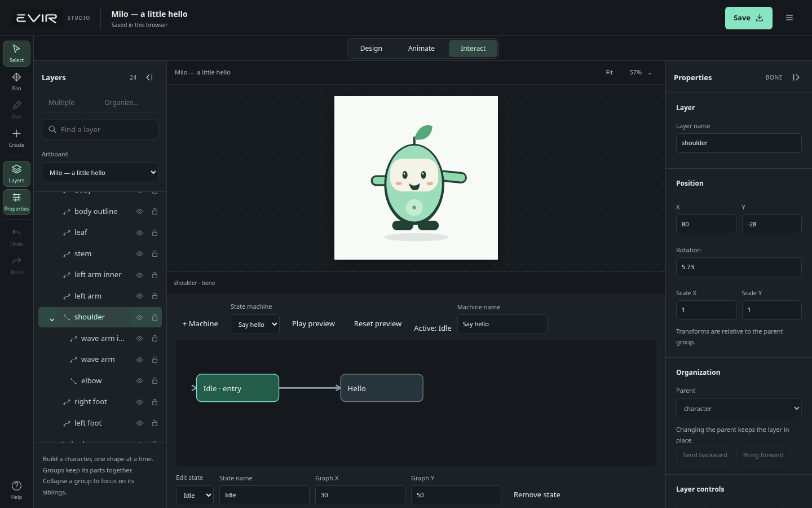Collapse the Properties panel with arrow icon

point(796,77)
